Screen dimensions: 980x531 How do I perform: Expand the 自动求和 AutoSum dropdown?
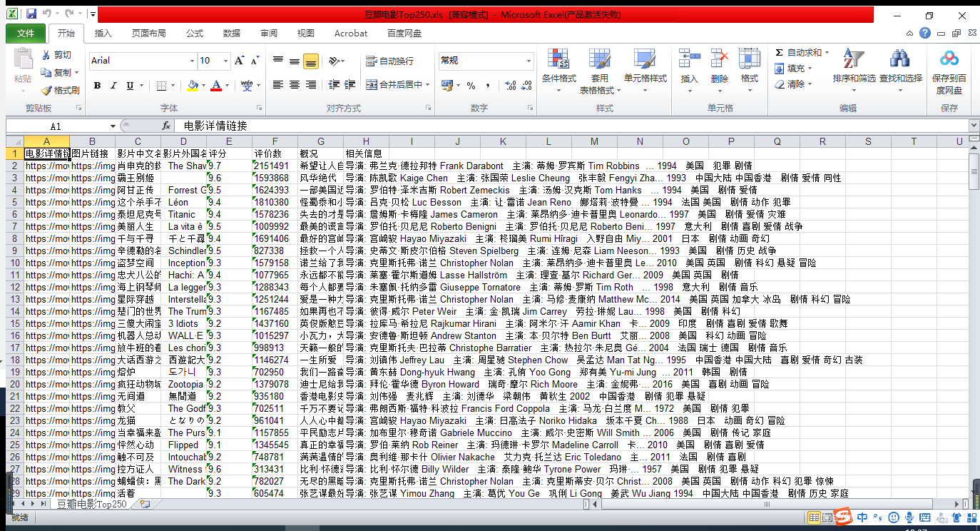click(x=827, y=53)
